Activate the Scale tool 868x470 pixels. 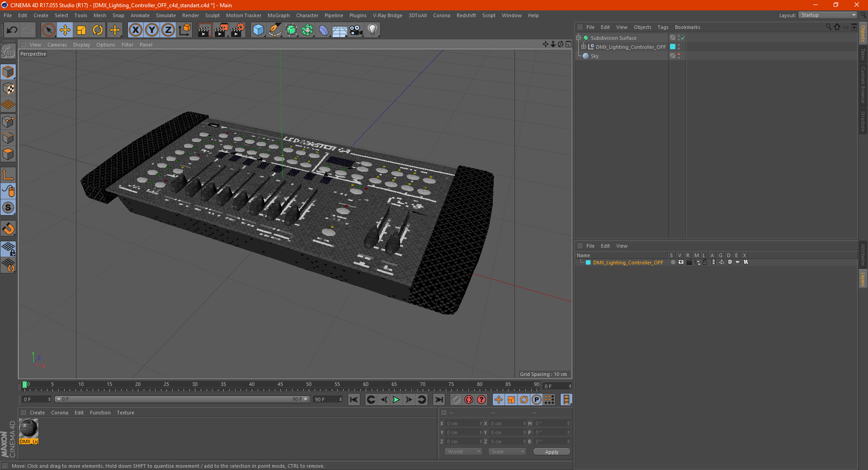tap(81, 30)
